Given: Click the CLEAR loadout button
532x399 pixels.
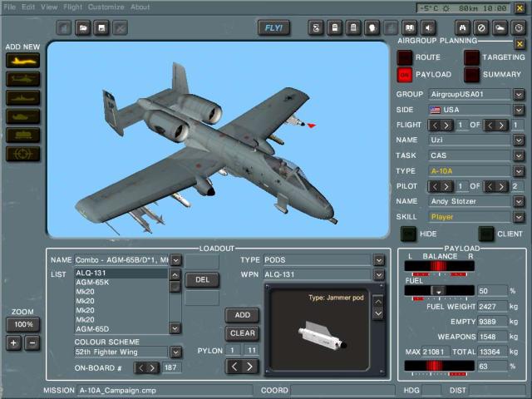Looking at the screenshot, I should point(242,333).
